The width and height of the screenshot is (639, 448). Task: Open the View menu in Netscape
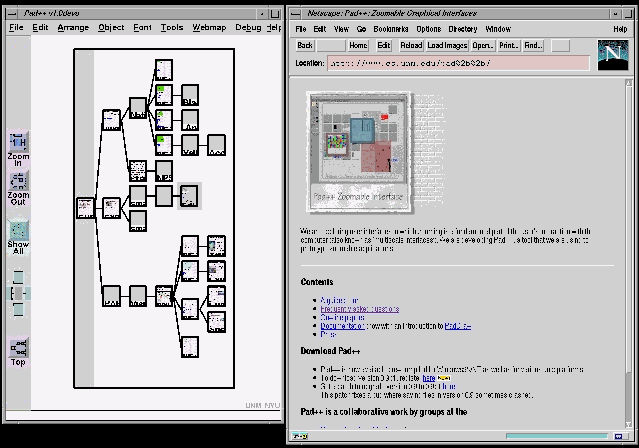[x=341, y=29]
